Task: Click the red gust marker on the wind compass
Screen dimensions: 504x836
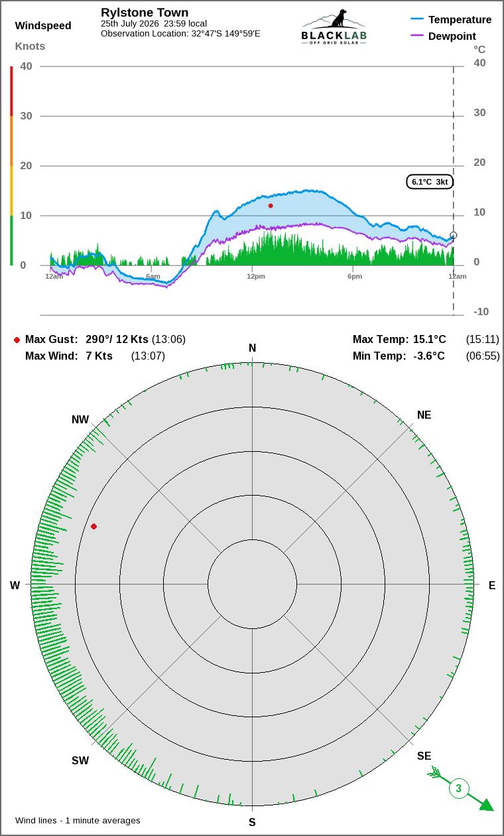Action: pyautogui.click(x=94, y=526)
